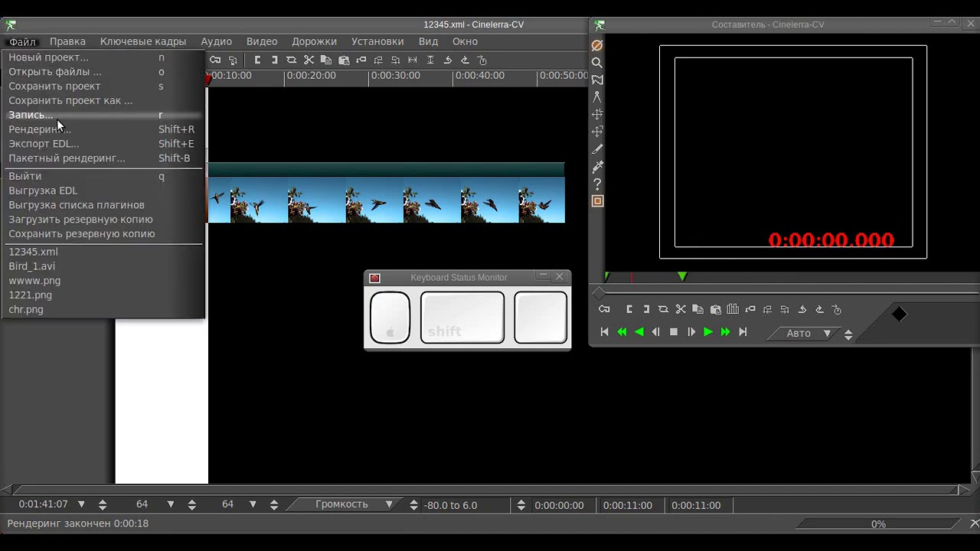Click the main timeline horizontal scrollbar
The image size is (980, 551).
(x=486, y=490)
